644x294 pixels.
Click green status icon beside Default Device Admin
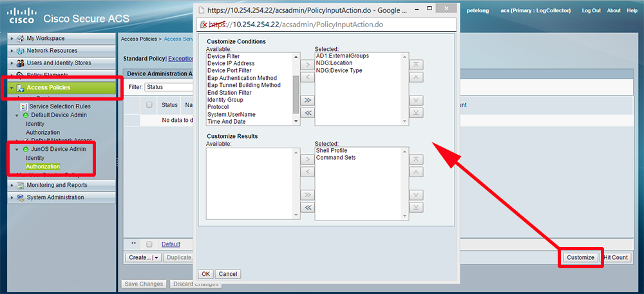(x=26, y=115)
